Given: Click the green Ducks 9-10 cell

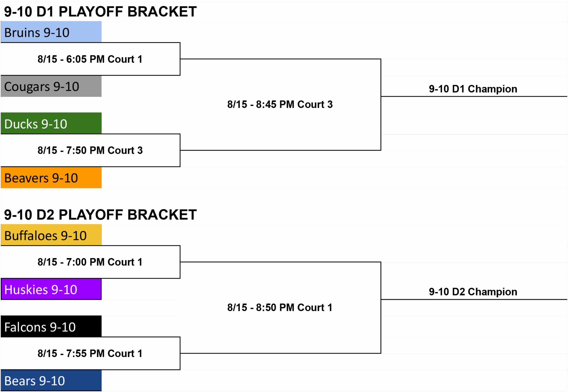Looking at the screenshot, I should [51, 123].
